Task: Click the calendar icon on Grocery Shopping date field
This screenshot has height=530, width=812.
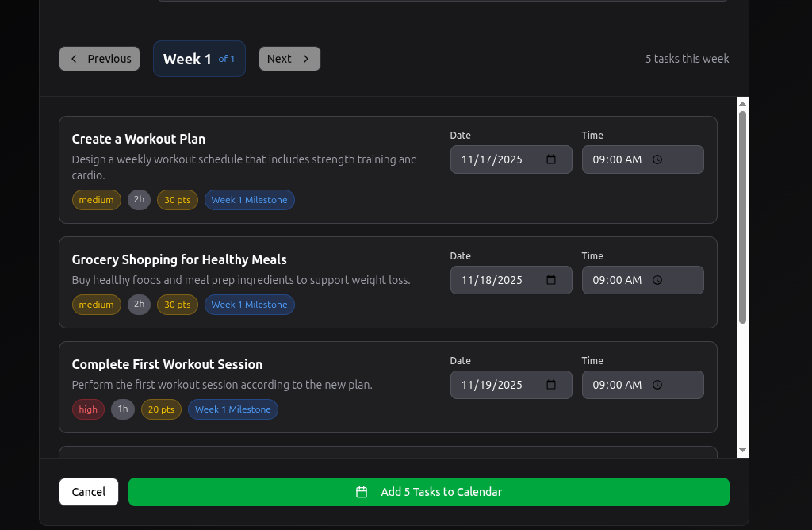Action: pyautogui.click(x=551, y=280)
